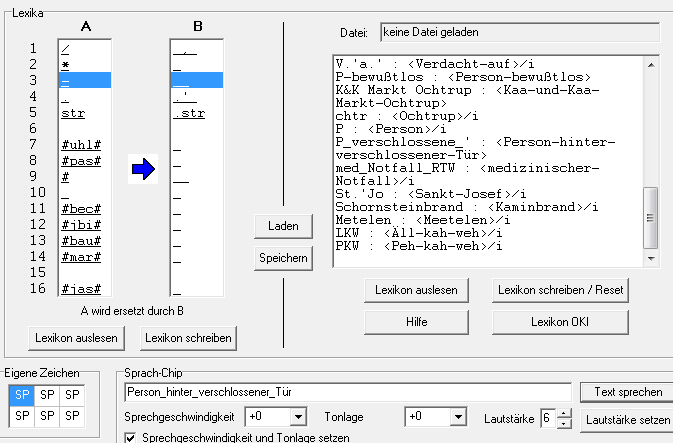Click the speech text input field
The width and height of the screenshot is (673, 443).
pyautogui.click(x=346, y=391)
